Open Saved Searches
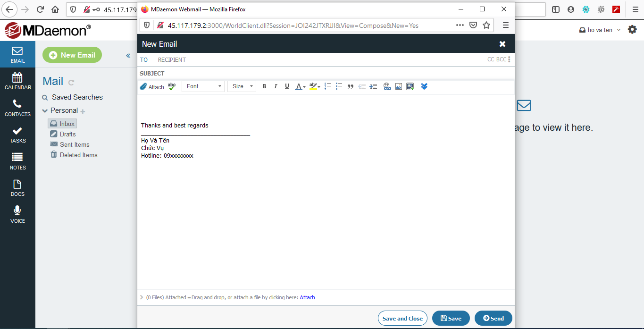The height and width of the screenshot is (329, 644). click(77, 97)
